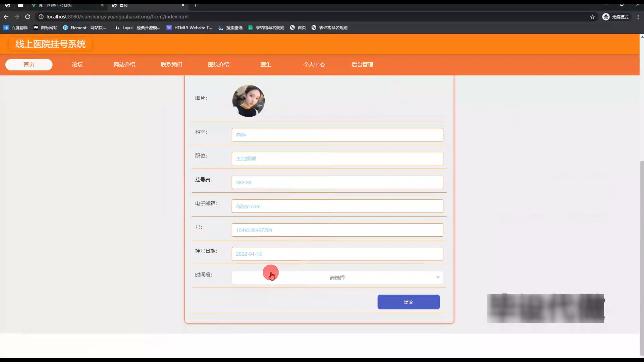
Task: Click in the 挂号日期 date field
Action: pos(337,254)
